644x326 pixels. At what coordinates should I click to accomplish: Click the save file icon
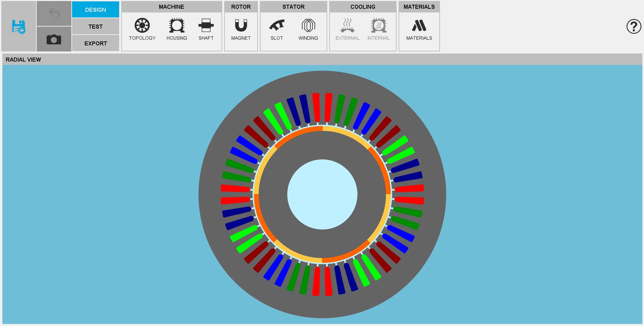19,27
